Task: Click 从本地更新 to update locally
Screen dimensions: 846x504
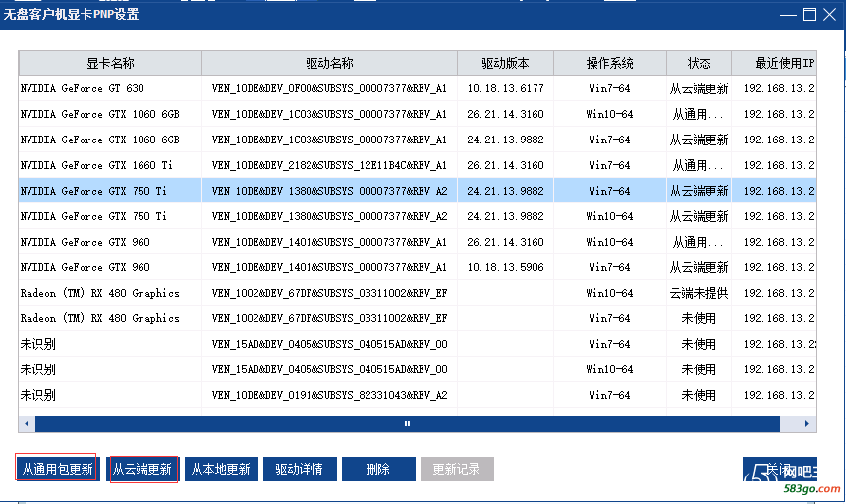Action: 219,469
